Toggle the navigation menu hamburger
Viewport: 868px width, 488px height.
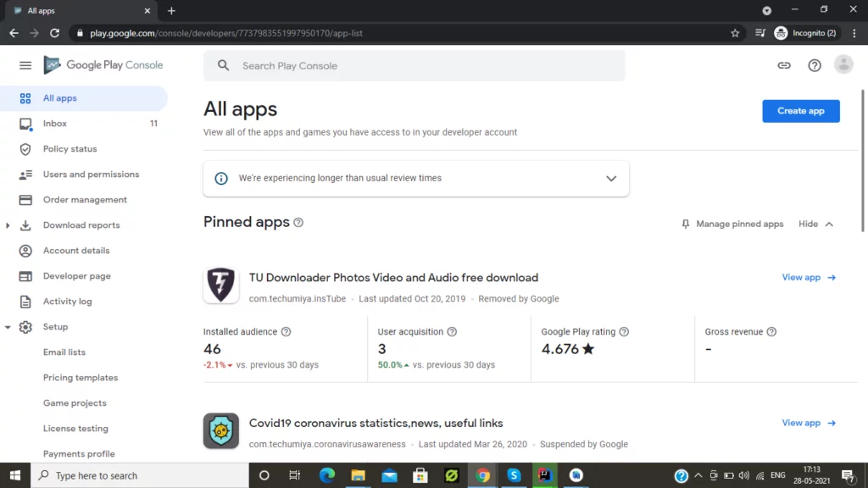[x=25, y=64]
